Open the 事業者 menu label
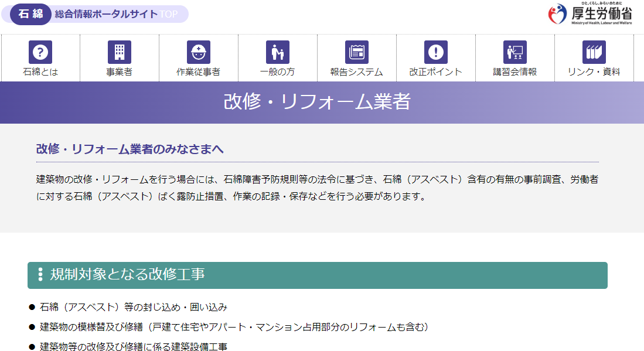644x351 pixels. [x=120, y=72]
